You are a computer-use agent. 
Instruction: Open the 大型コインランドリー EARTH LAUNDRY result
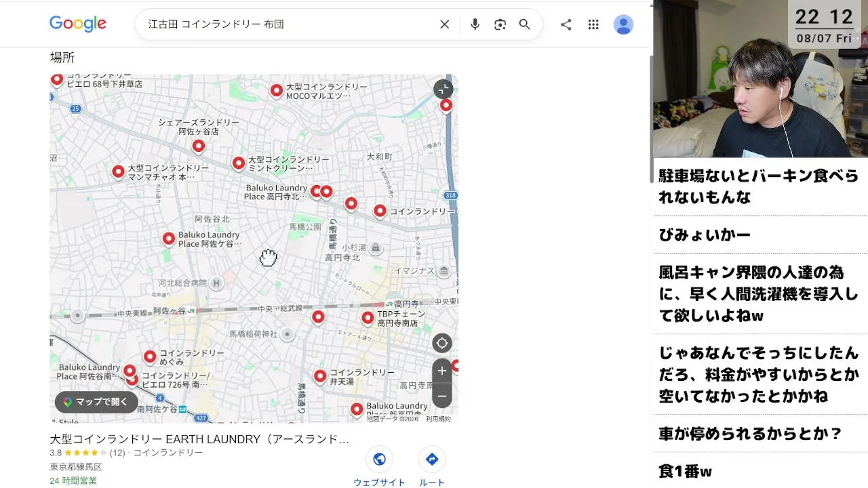pyautogui.click(x=199, y=439)
